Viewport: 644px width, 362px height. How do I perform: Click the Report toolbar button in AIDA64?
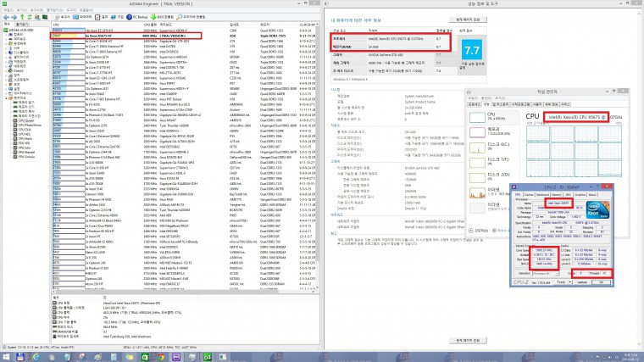click(62, 17)
